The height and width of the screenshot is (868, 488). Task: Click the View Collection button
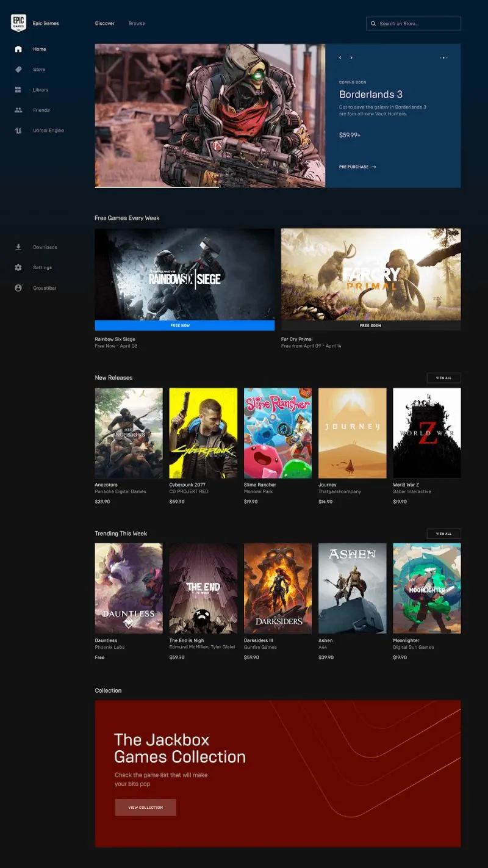(x=145, y=808)
